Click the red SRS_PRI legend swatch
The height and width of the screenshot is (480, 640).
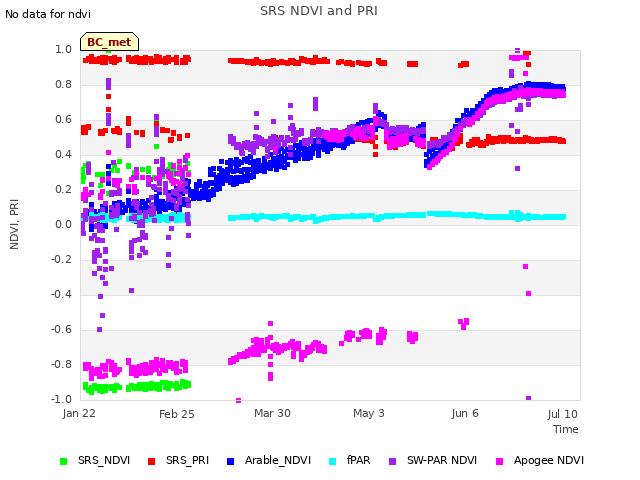coord(151,461)
